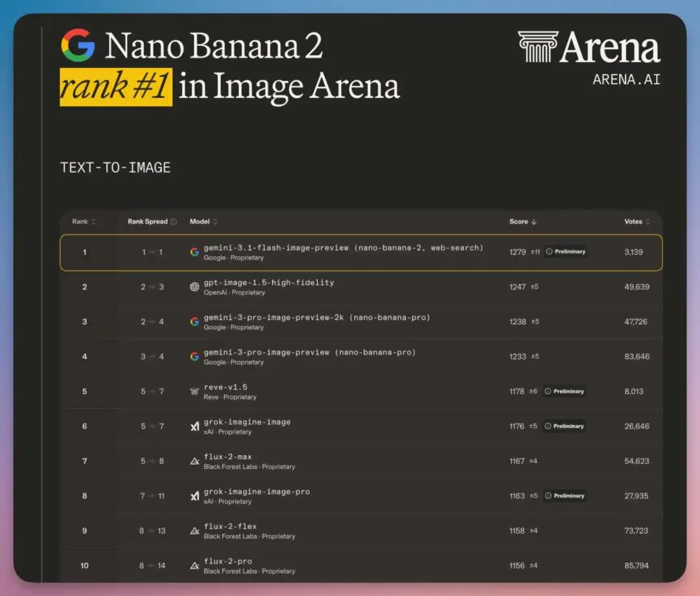Open the ARENA.AI link text

point(626,80)
